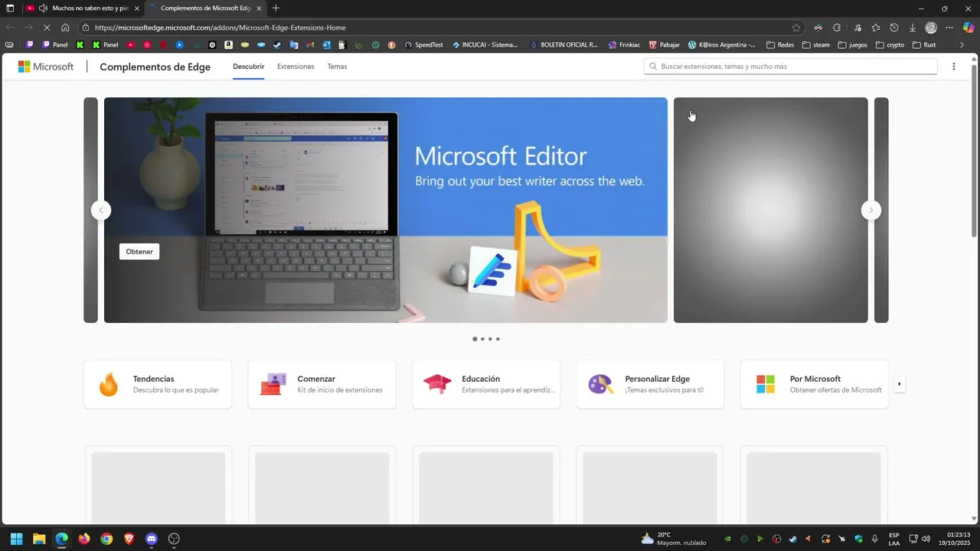980x551 pixels.
Task: Open browser History icon in toolbar
Action: tap(894, 28)
